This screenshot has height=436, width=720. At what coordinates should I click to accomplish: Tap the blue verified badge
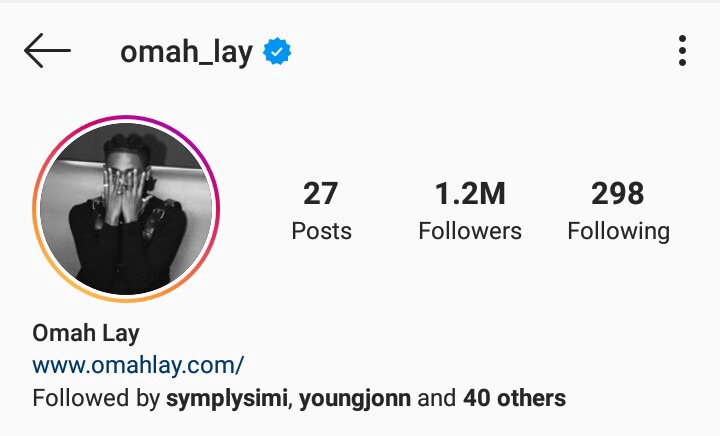coord(277,51)
